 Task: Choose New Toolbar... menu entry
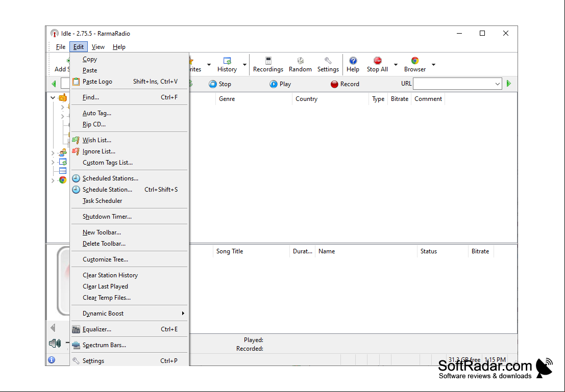pos(130,232)
